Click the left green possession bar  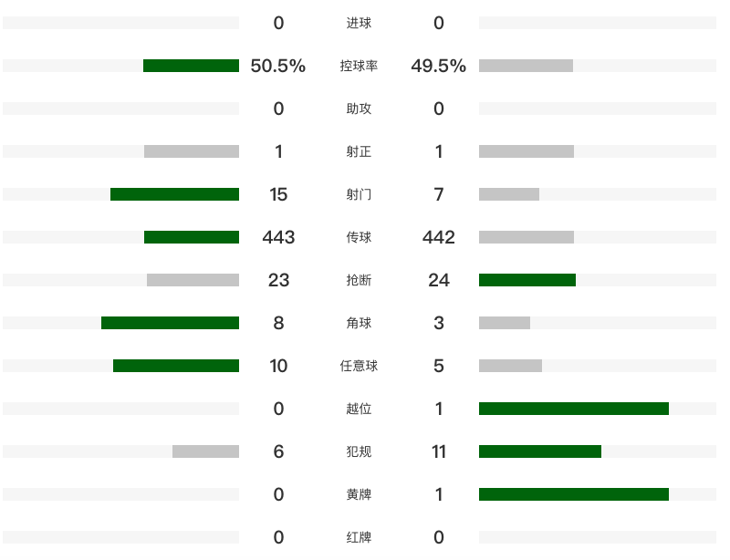pos(191,66)
